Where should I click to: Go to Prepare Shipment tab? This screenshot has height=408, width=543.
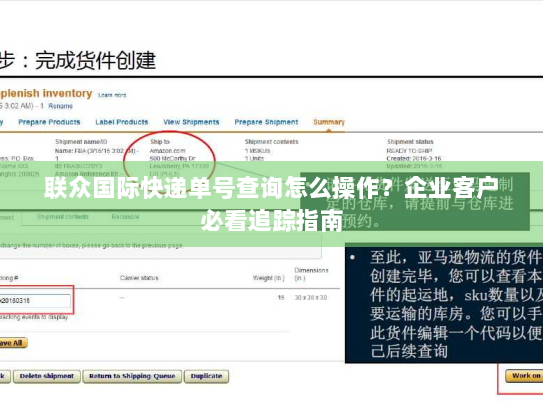click(266, 122)
